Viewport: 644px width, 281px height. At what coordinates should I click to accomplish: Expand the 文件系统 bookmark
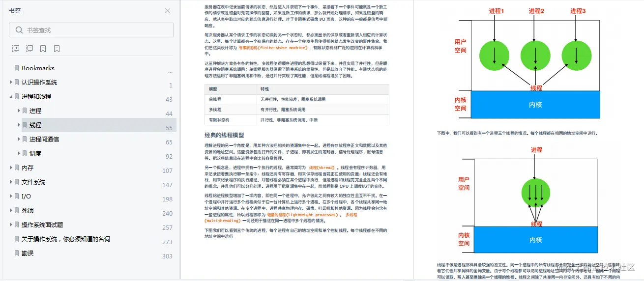pyautogui.click(x=11, y=182)
